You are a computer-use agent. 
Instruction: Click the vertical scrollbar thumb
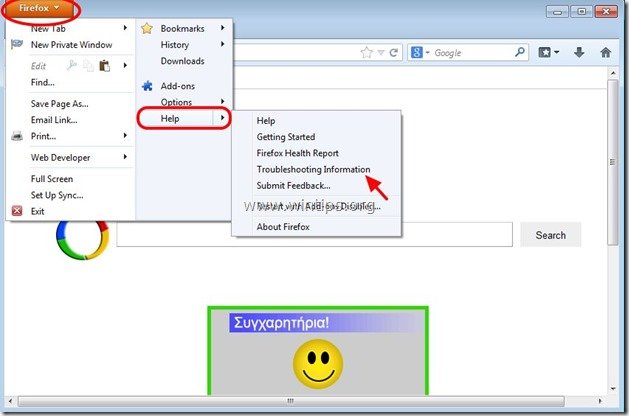pyautogui.click(x=613, y=162)
